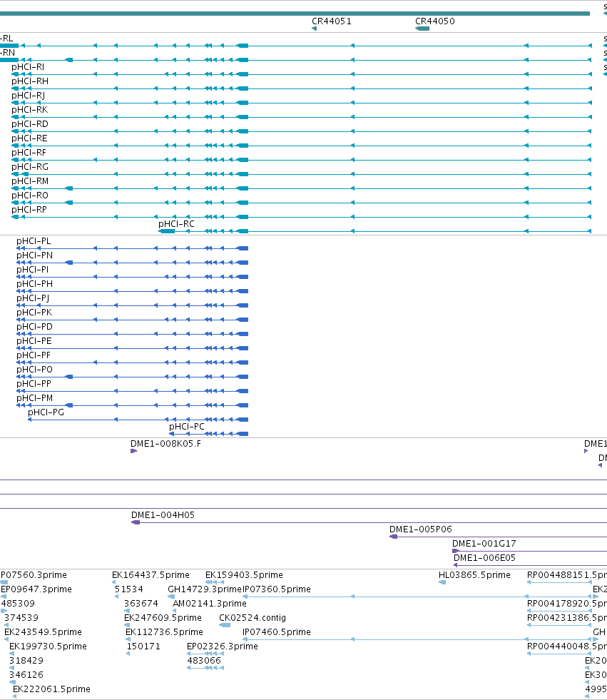This screenshot has width=607, height=700.
Task: Click CDS label pHCl-PM
Action: click(34, 398)
